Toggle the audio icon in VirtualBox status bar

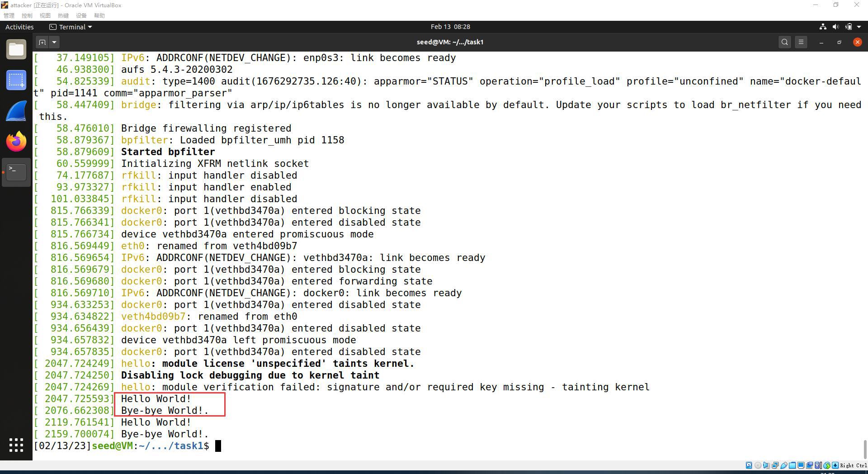coord(767,465)
